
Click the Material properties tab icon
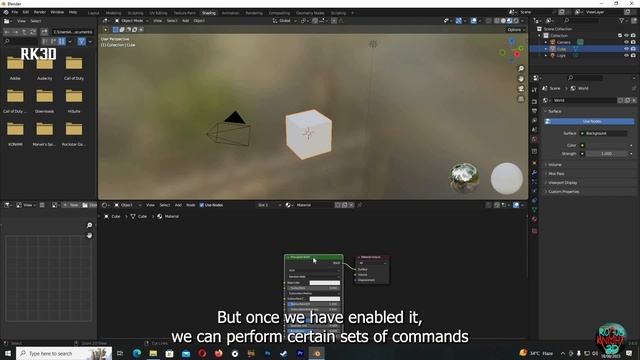534,220
